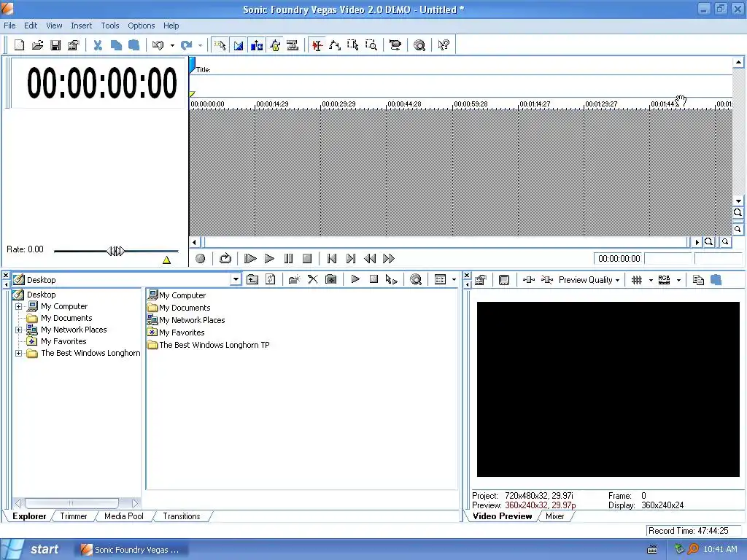Click the playback Rate slider handle
This screenshot has height=560, width=747.
[116, 251]
